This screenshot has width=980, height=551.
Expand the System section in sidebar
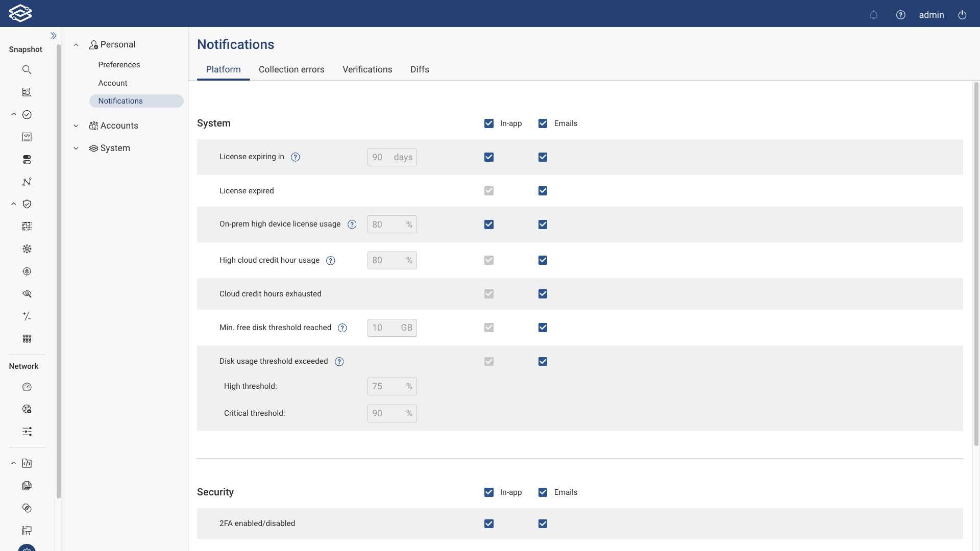pos(76,148)
